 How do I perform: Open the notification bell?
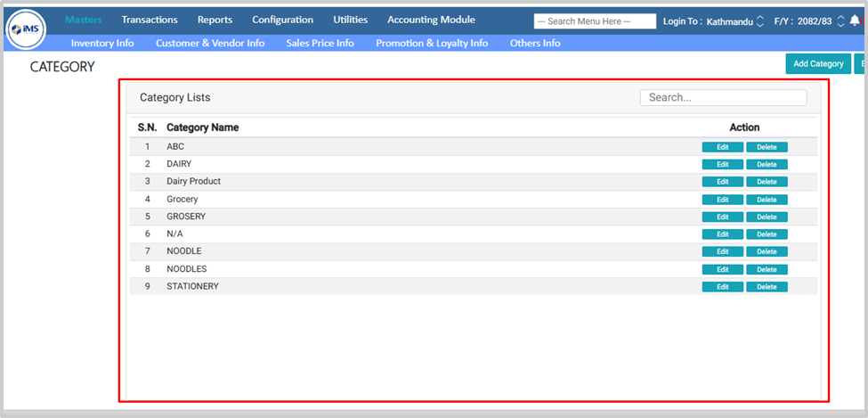[855, 20]
